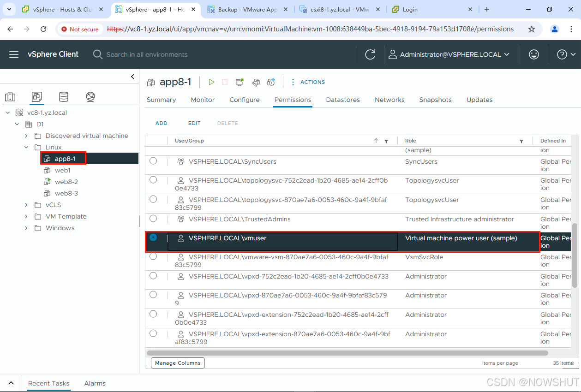Switch to VMs and Templates inventory view
This screenshot has width=581, height=392.
click(37, 97)
